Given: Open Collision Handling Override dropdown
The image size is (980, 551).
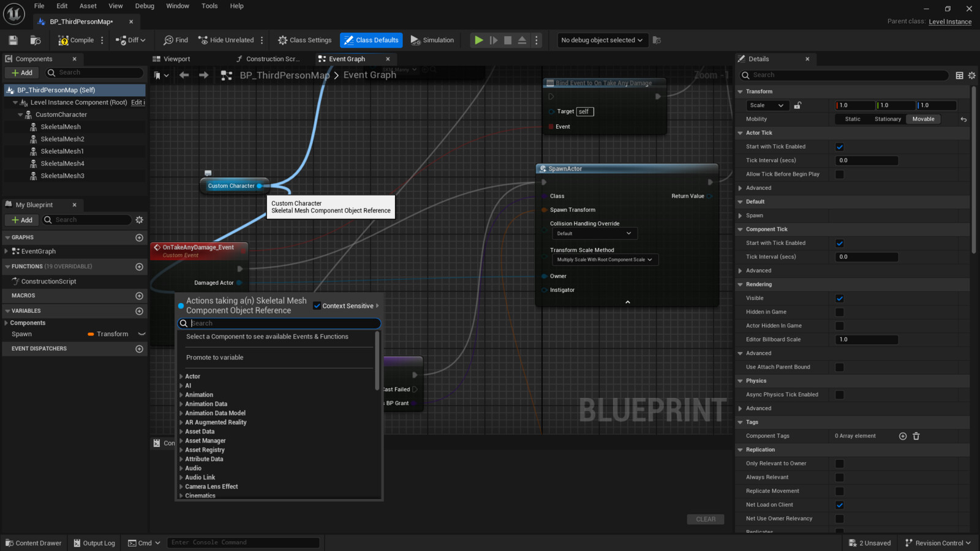Looking at the screenshot, I should tap(594, 233).
